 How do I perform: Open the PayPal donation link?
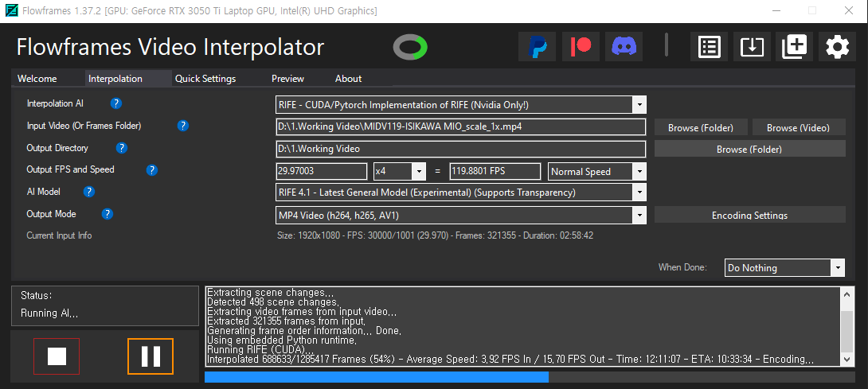pos(537,46)
